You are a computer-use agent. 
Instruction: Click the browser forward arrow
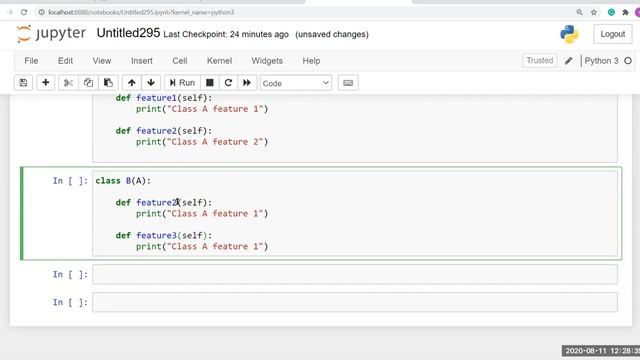(10, 12)
